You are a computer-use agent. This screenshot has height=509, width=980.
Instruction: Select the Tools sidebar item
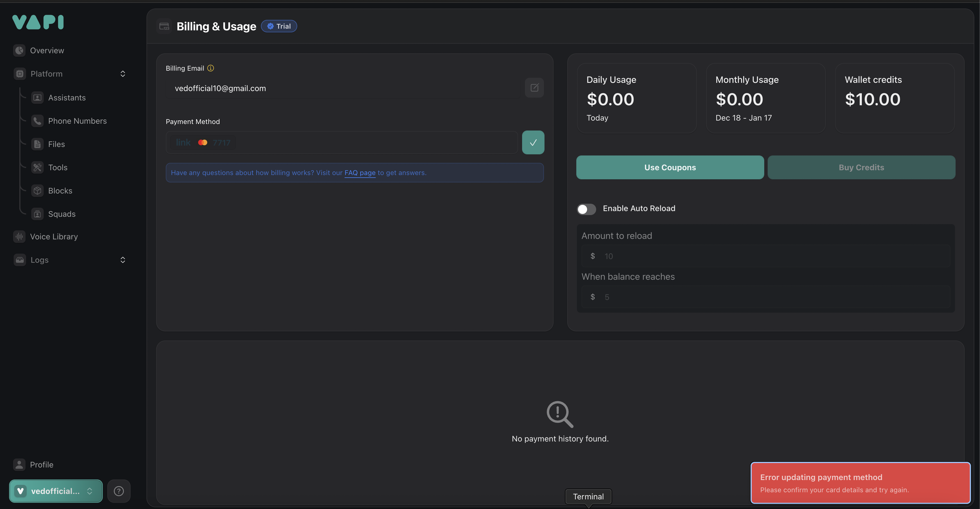(x=57, y=167)
